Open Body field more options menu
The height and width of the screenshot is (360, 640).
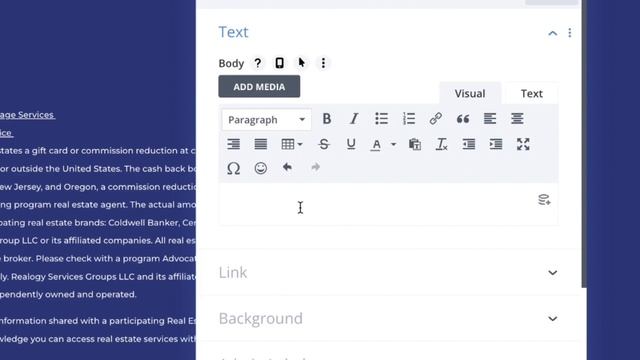point(323,63)
